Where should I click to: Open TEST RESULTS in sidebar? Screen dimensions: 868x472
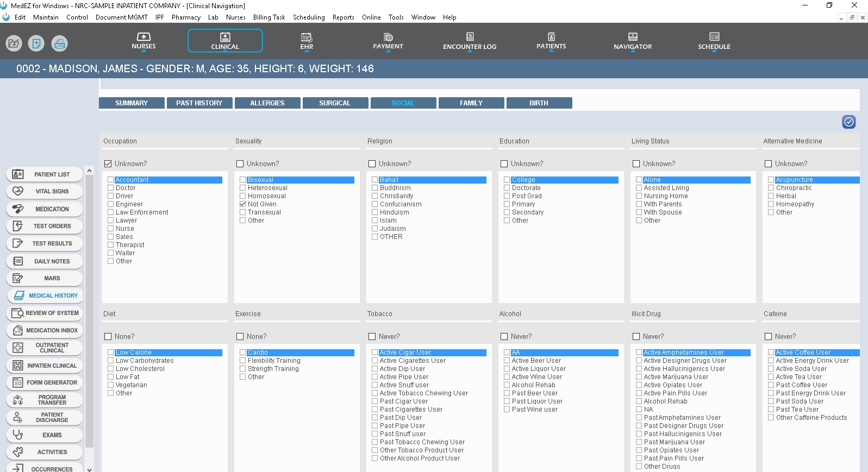coord(45,243)
